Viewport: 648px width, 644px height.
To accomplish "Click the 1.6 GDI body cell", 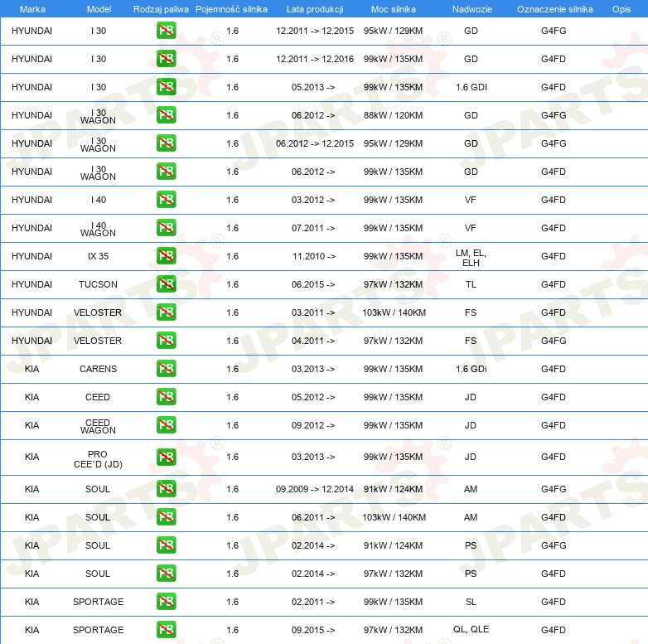I will coord(471,87).
